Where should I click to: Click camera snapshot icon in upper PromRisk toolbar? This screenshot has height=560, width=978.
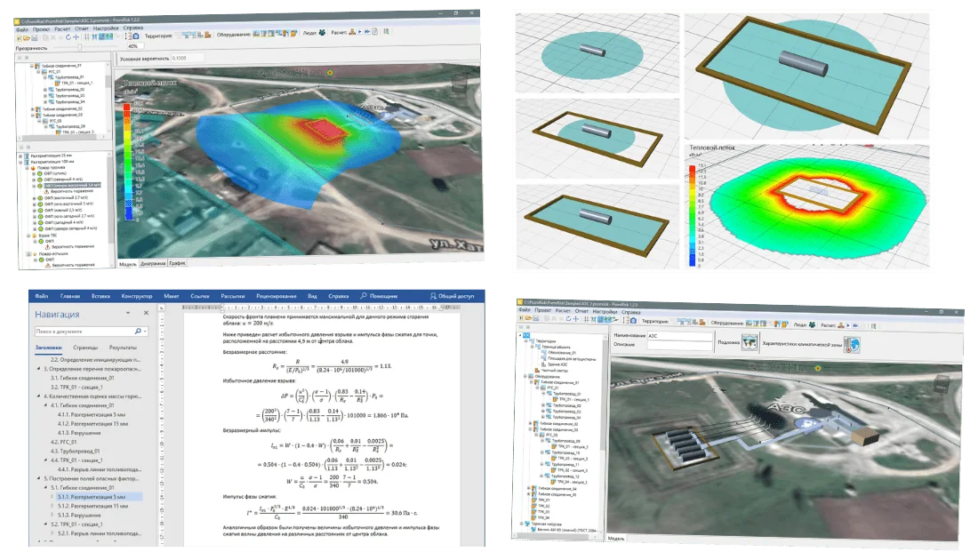[x=135, y=36]
